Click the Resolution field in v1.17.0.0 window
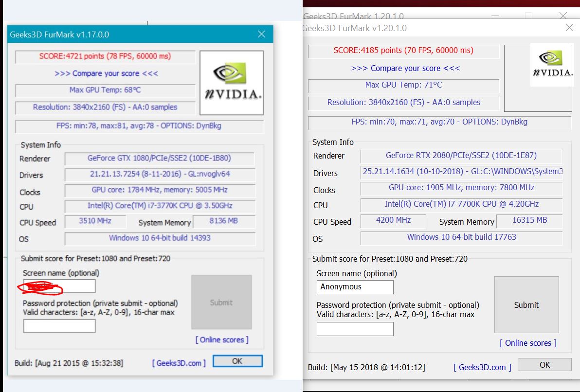 pos(105,107)
